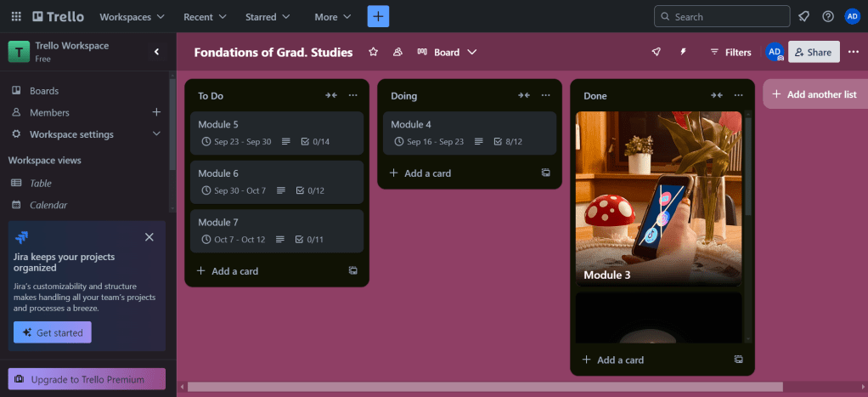
Task: Change the board visibility icon
Action: 397,52
